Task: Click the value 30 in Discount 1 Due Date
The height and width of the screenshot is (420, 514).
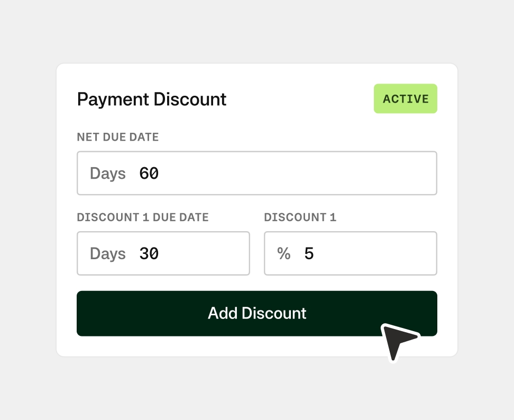Action: pos(149,254)
